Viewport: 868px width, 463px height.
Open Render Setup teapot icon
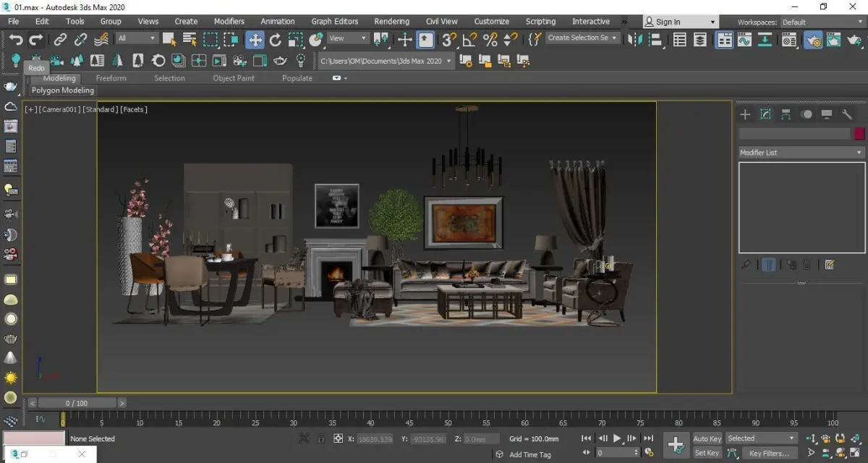click(813, 40)
